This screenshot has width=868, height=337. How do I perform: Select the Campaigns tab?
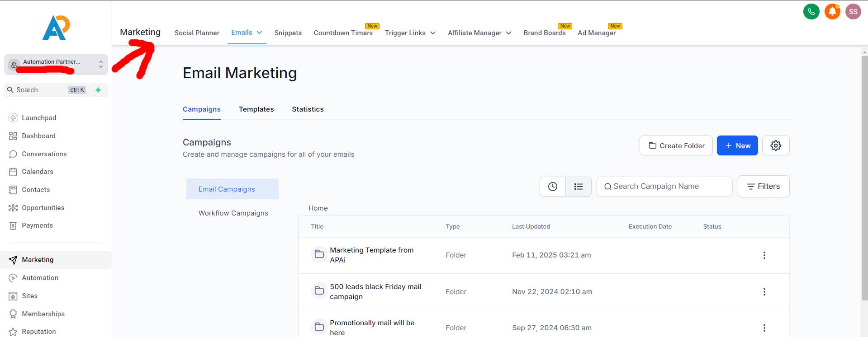pyautogui.click(x=202, y=109)
